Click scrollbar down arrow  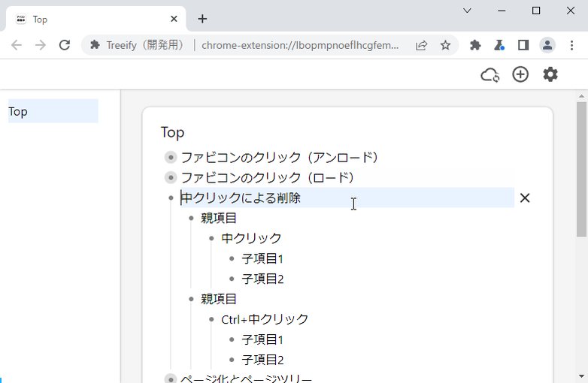coord(581,376)
